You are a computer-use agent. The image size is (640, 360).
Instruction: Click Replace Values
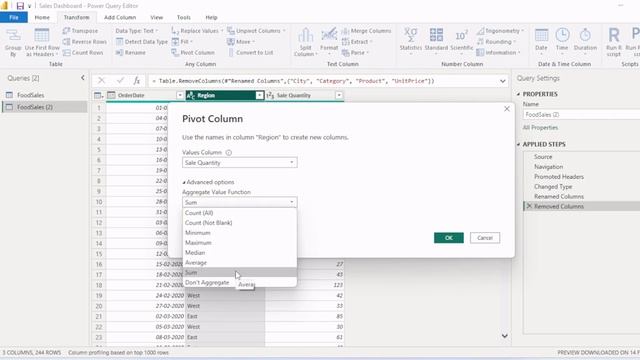pyautogui.click(x=196, y=31)
